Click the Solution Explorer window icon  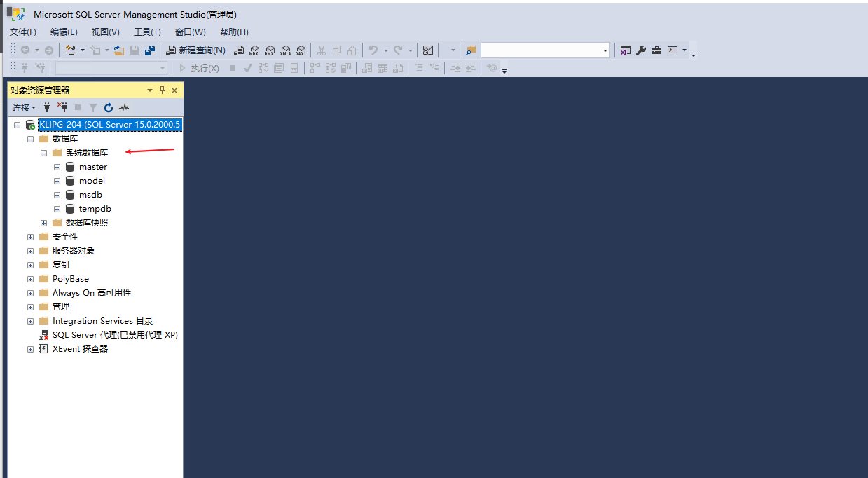click(625, 50)
